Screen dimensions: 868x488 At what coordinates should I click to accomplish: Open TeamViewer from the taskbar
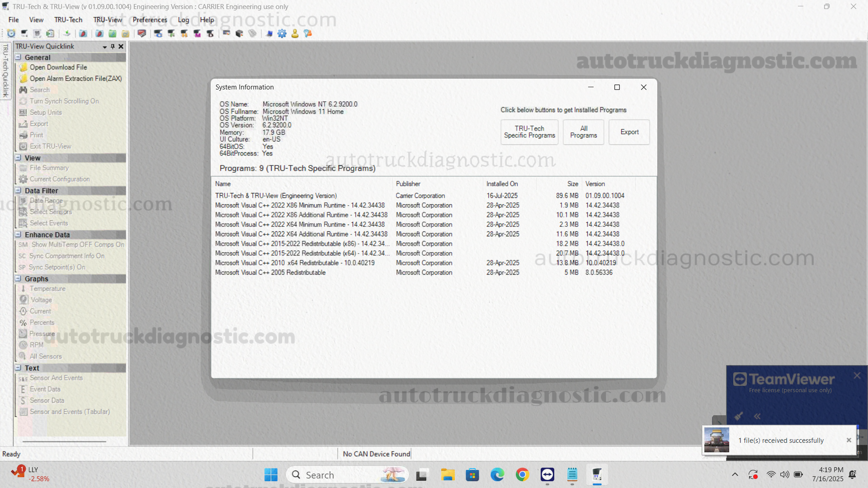coord(547,475)
